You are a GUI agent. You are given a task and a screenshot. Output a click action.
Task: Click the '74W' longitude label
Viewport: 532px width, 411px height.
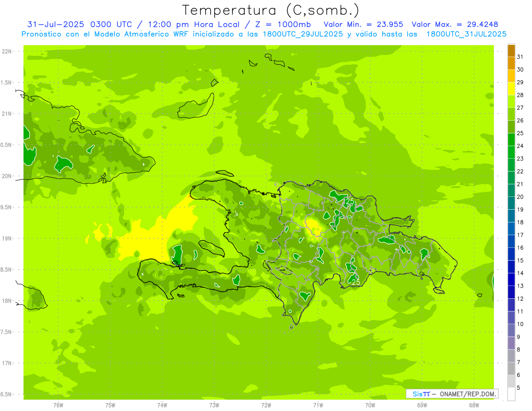click(162, 405)
